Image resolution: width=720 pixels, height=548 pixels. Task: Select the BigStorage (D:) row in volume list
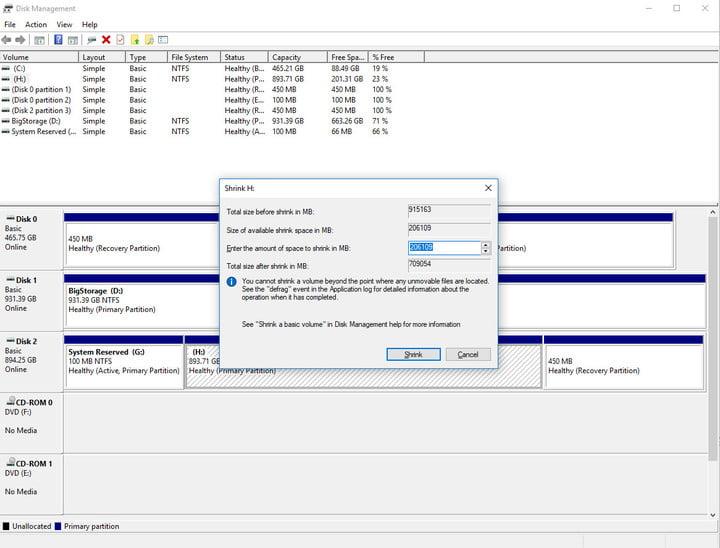[x=38, y=121]
